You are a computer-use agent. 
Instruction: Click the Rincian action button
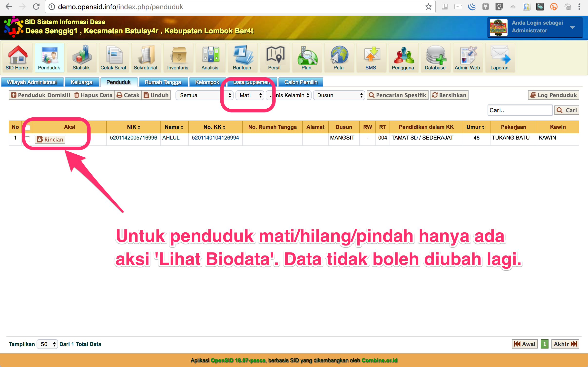(x=50, y=139)
